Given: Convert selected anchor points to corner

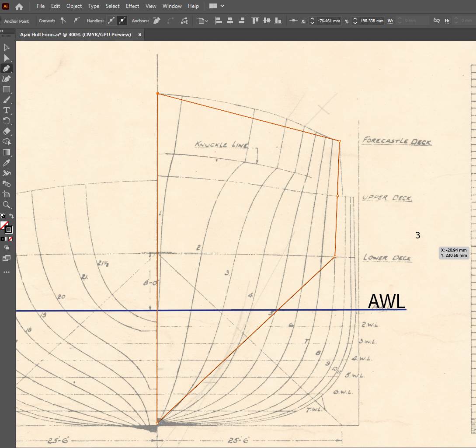Looking at the screenshot, I should (x=64, y=21).
